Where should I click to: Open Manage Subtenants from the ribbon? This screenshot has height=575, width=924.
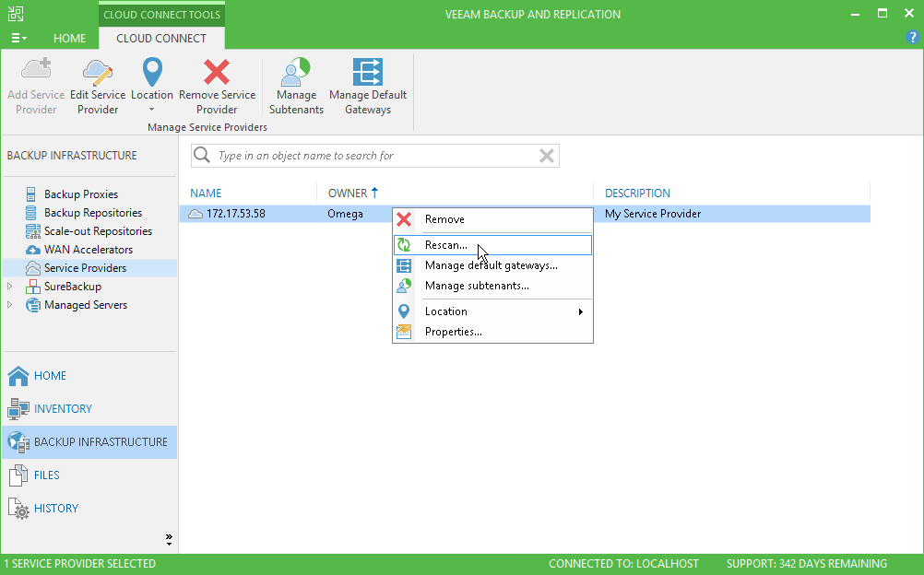[x=296, y=86]
